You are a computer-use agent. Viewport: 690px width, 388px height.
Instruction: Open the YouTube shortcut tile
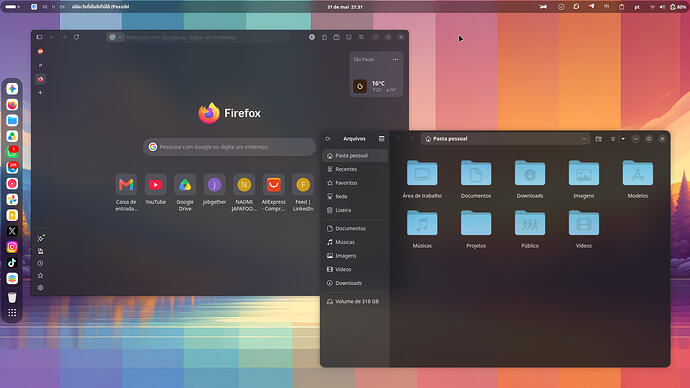click(x=155, y=190)
